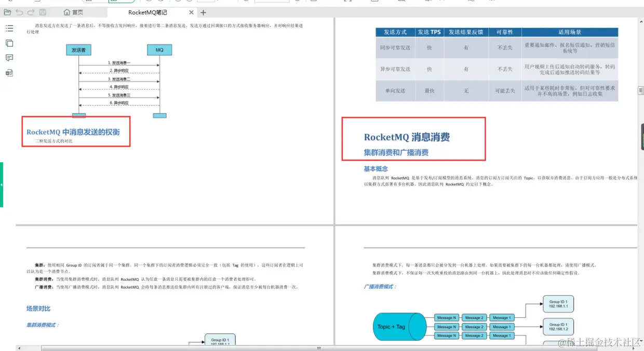This screenshot has height=351, width=644.
Task: Expand the dark right-edge panel handle
Action: [x=642, y=137]
